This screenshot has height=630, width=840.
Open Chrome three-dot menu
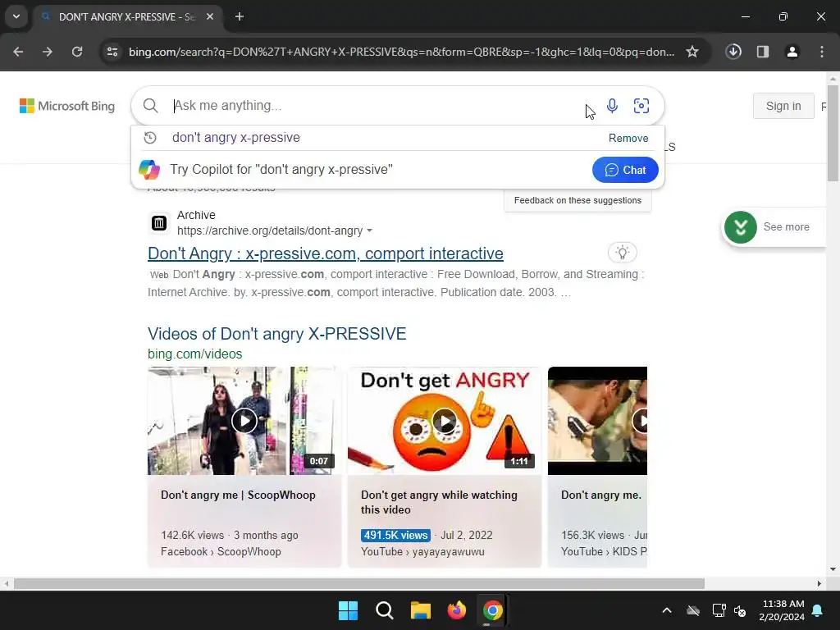(x=822, y=52)
